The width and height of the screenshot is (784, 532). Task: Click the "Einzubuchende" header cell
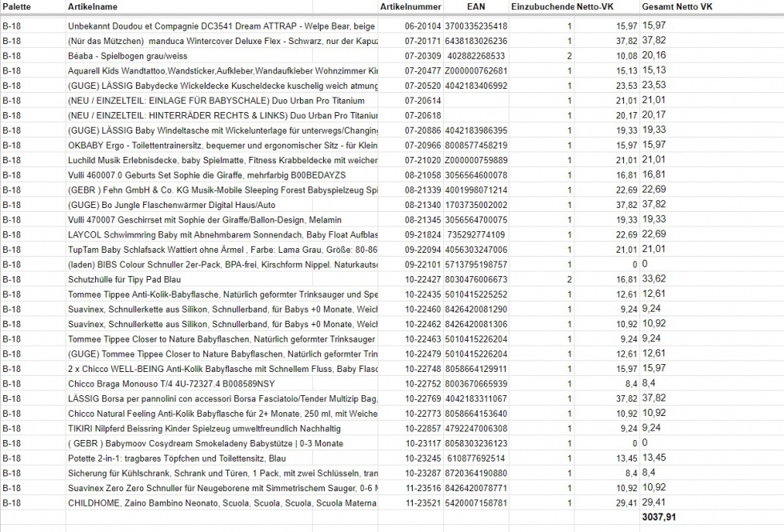(542, 7)
